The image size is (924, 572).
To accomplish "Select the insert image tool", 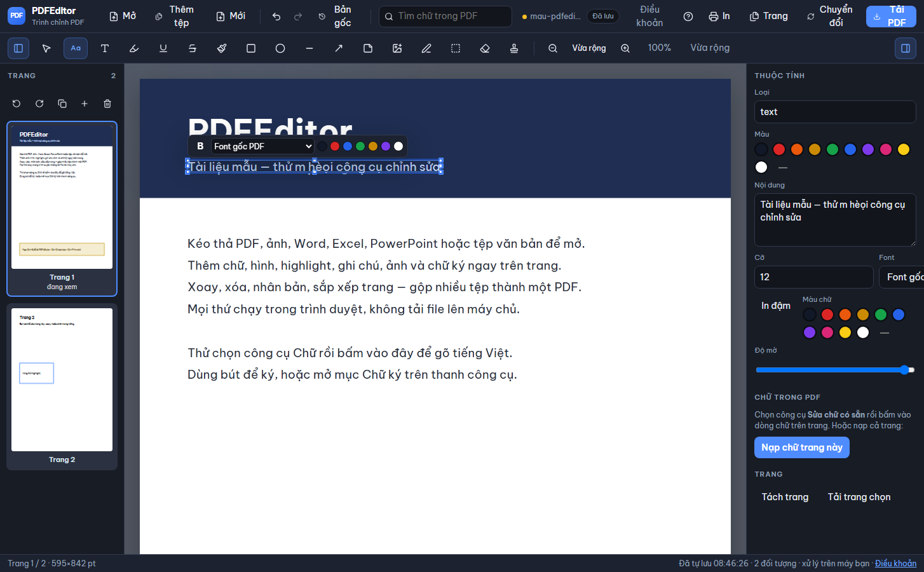I will point(397,48).
